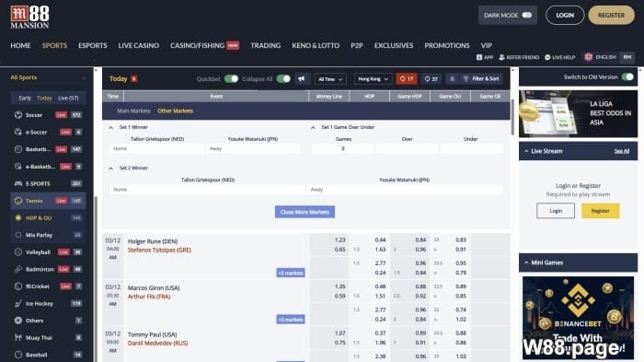644x362 pixels.
Task: Open the E-SPORTS gamepad icon
Action: tap(18, 183)
